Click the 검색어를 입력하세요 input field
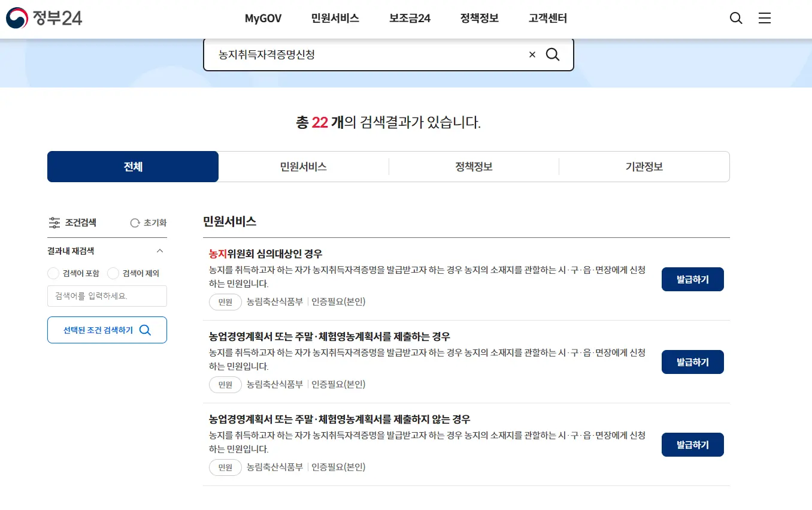Image resolution: width=812 pixels, height=510 pixels. [107, 295]
